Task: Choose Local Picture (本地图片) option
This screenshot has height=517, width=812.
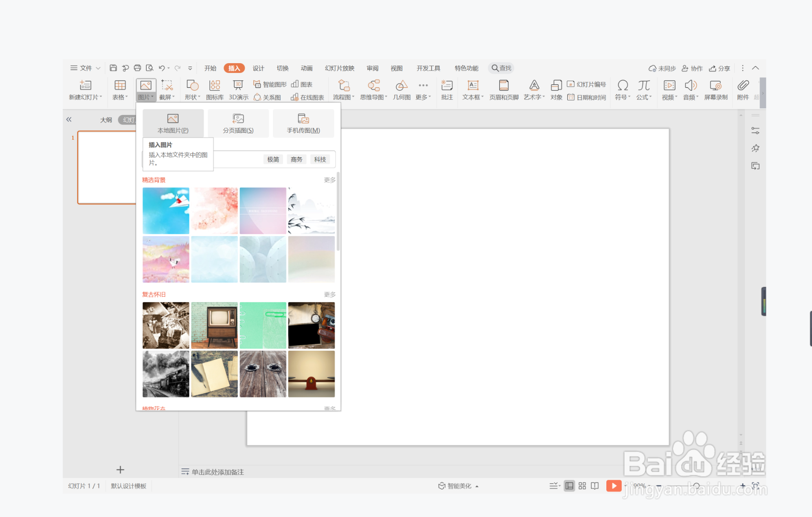Action: tap(173, 123)
